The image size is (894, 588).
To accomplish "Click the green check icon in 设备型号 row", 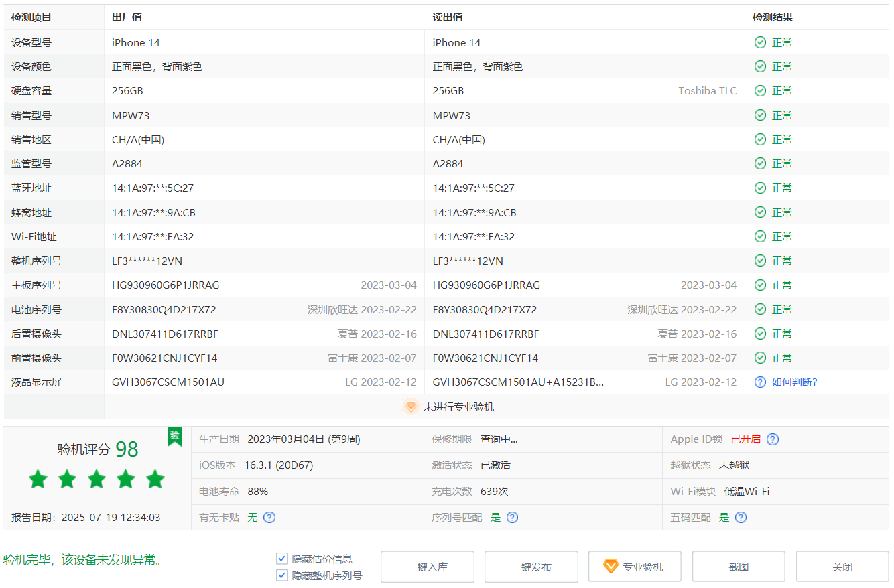I will [x=760, y=42].
